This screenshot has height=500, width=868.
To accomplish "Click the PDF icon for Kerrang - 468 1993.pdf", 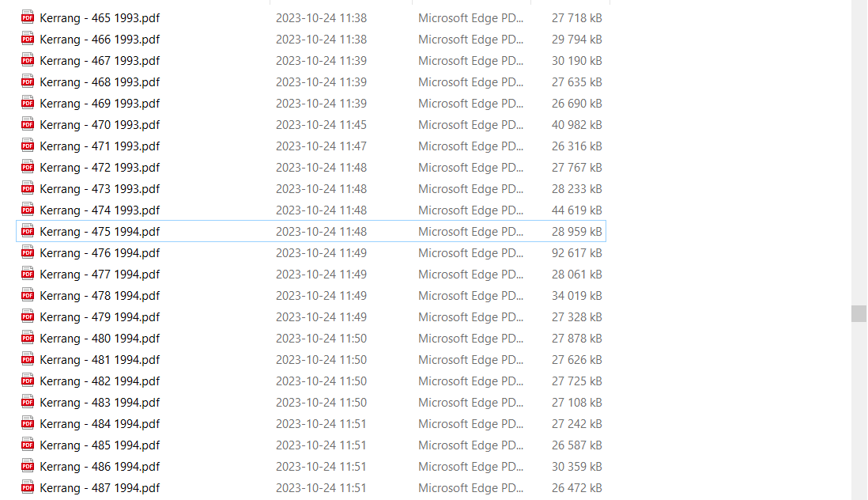I will (x=27, y=81).
